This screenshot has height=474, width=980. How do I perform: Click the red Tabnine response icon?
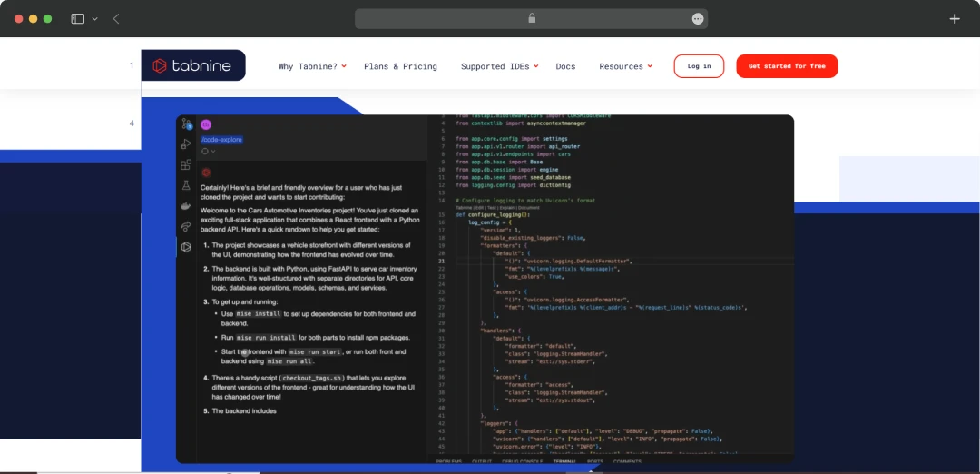206,173
